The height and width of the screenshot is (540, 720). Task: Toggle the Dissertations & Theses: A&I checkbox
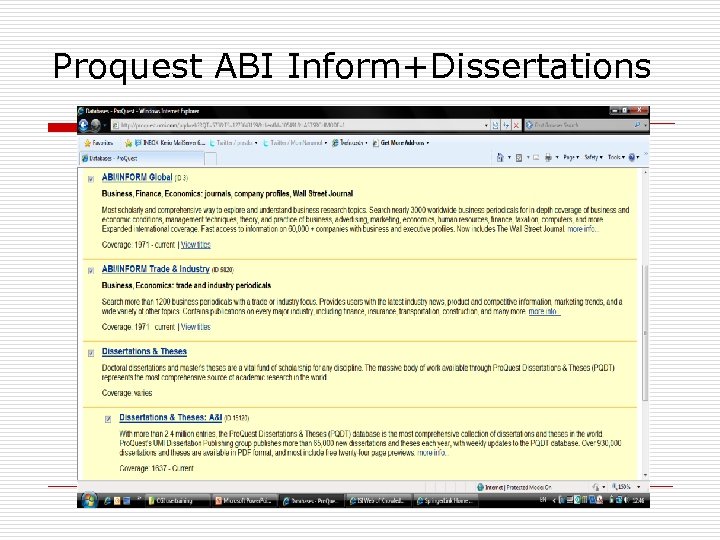click(108, 419)
